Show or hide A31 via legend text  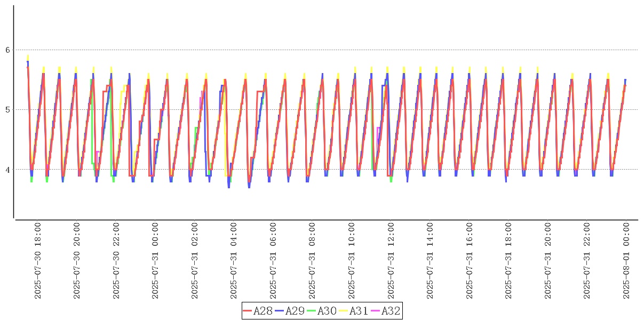click(x=359, y=311)
